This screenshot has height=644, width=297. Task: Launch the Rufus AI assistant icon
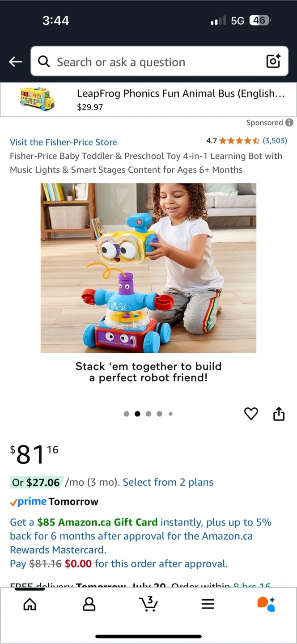click(266, 604)
